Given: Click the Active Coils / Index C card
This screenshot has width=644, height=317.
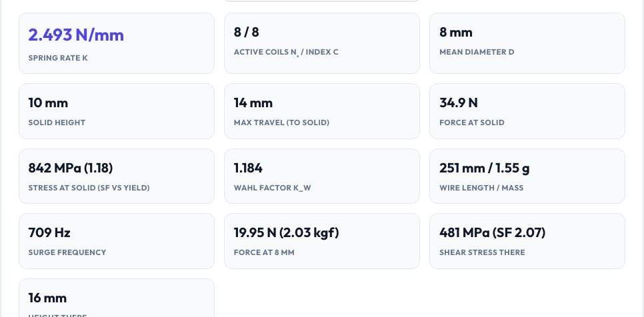Looking at the screenshot, I should click(x=322, y=43).
